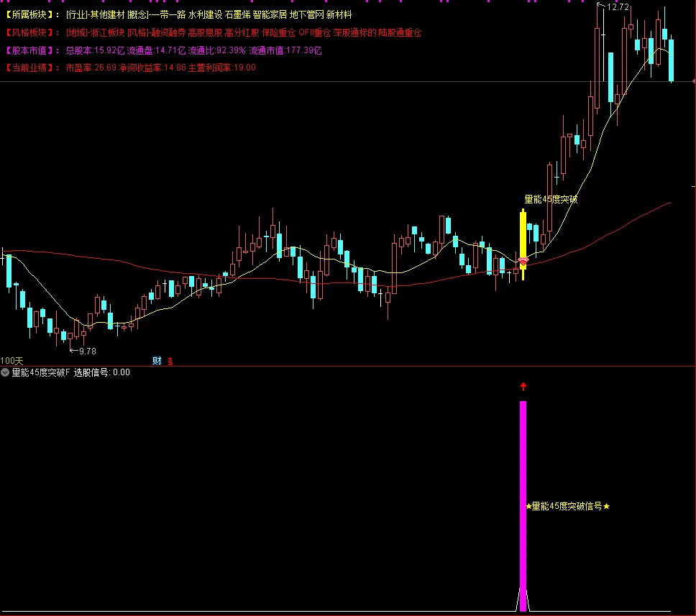Click the 新材料 concept tag
The image size is (696, 616).
(x=339, y=14)
